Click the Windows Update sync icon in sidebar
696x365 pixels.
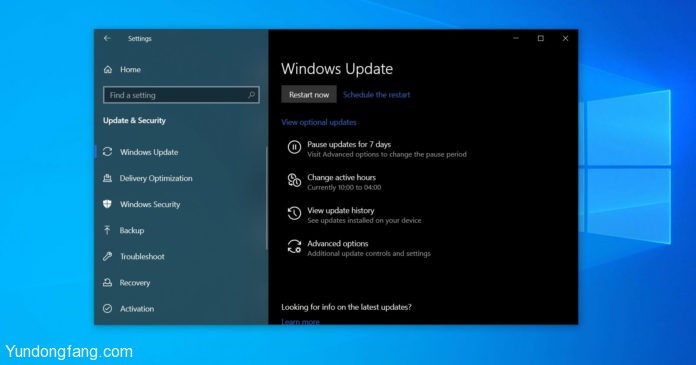coord(107,152)
